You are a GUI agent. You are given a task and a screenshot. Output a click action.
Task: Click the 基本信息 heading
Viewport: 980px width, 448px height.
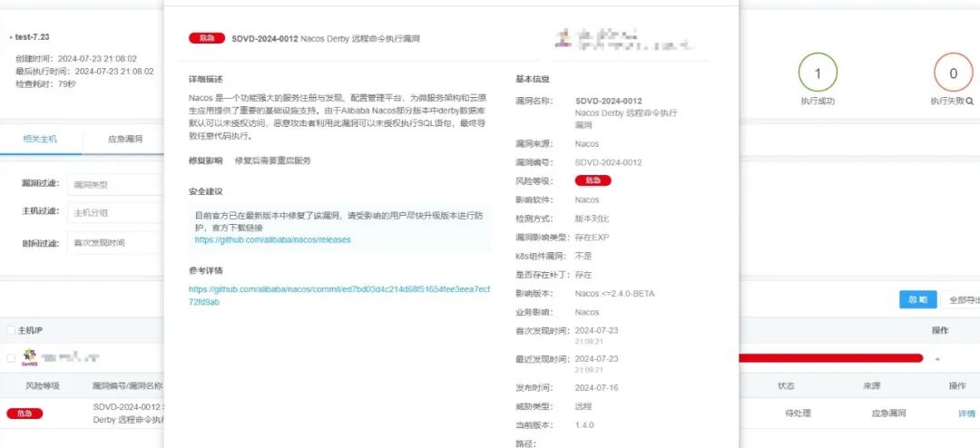tap(533, 80)
